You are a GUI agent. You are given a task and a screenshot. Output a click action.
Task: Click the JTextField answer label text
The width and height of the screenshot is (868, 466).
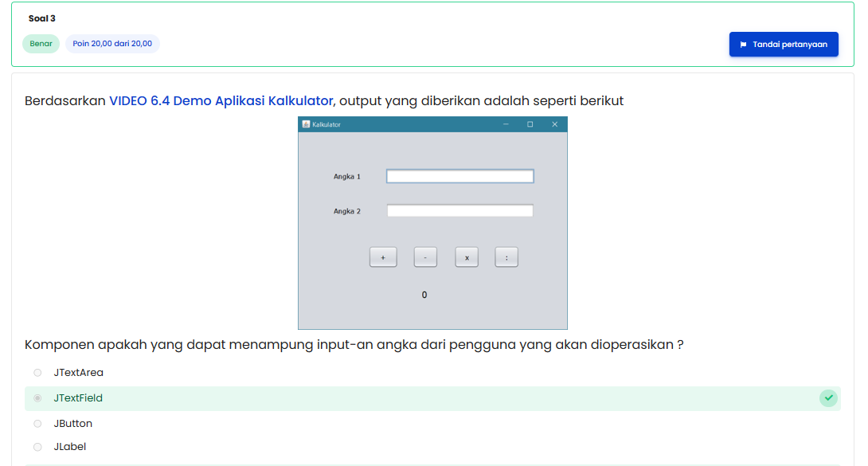[78, 398]
